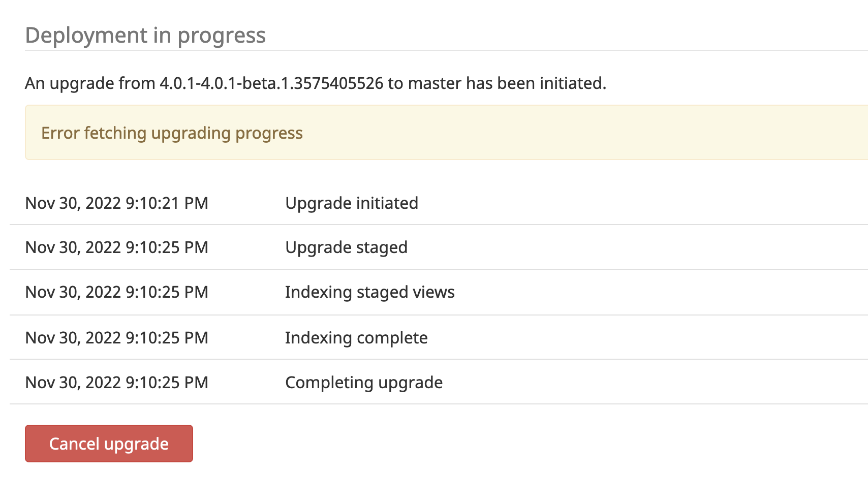Click the Cancel upgrade button
The image size is (868, 504).
(109, 443)
